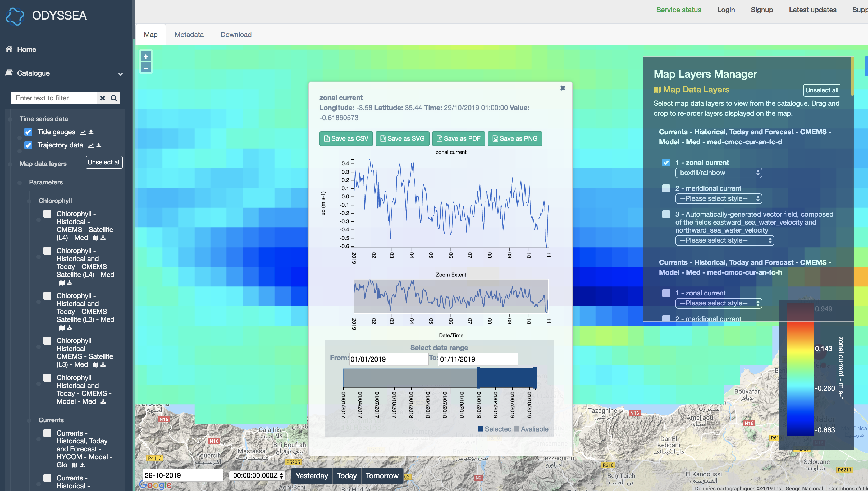868x491 pixels.
Task: Click the Tide gauges download icon
Action: (91, 132)
